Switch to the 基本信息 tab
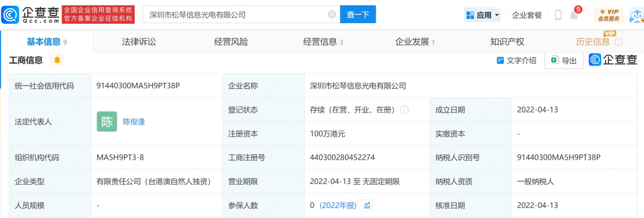The image size is (644, 218). point(47,42)
